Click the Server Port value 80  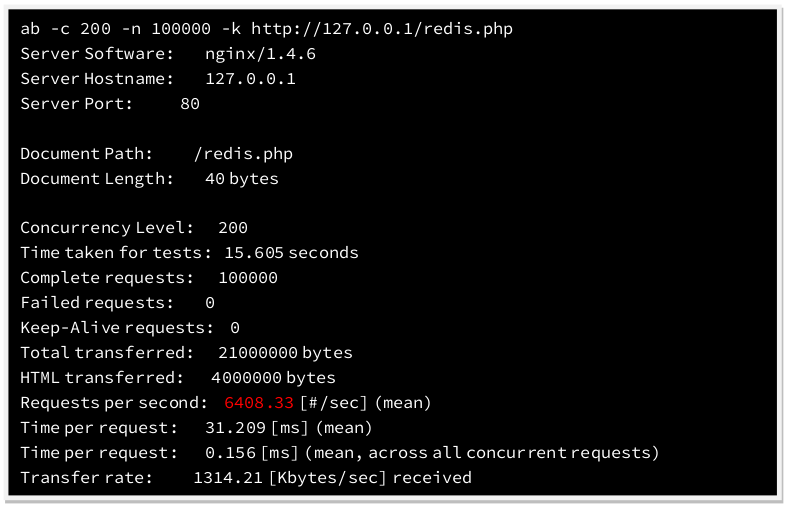[190, 103]
